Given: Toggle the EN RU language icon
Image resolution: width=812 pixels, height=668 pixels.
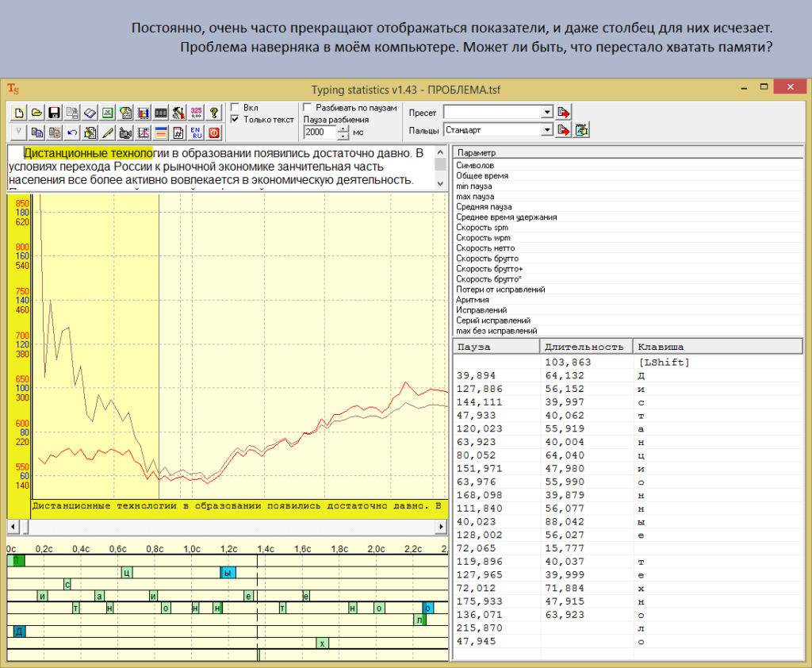Looking at the screenshot, I should (x=197, y=132).
